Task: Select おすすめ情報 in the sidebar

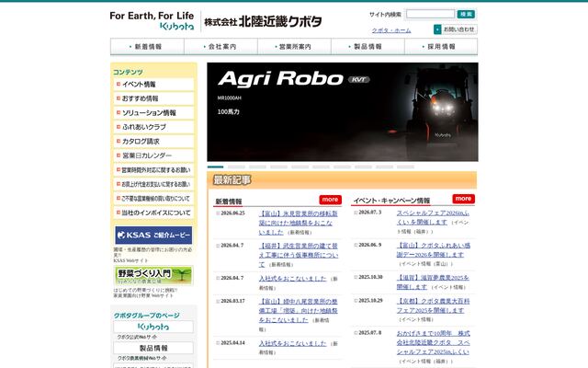Action: [x=153, y=98]
